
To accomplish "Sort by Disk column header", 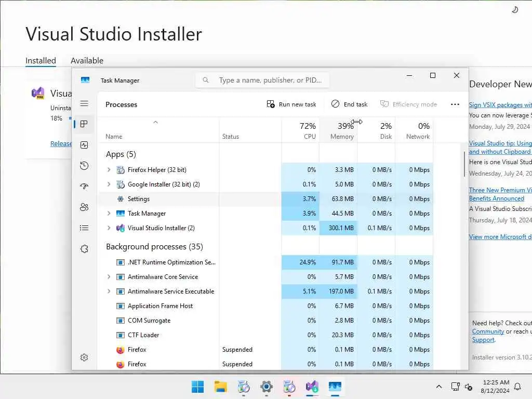I will pyautogui.click(x=376, y=130).
